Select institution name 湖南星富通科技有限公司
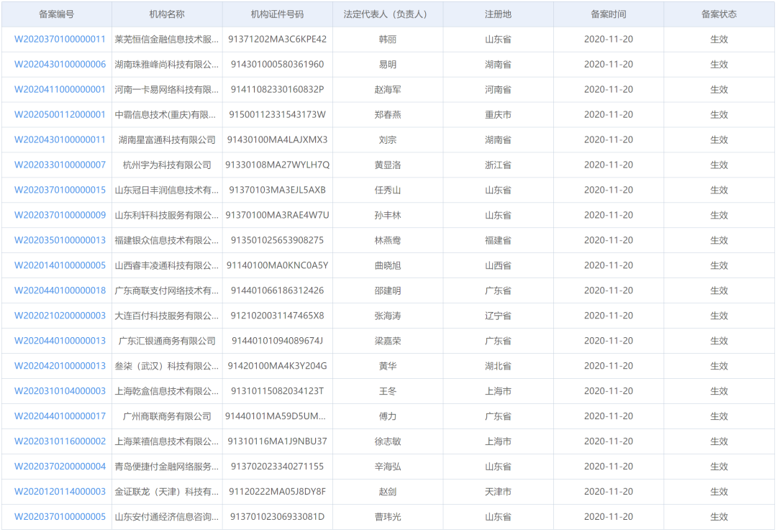 (x=167, y=139)
